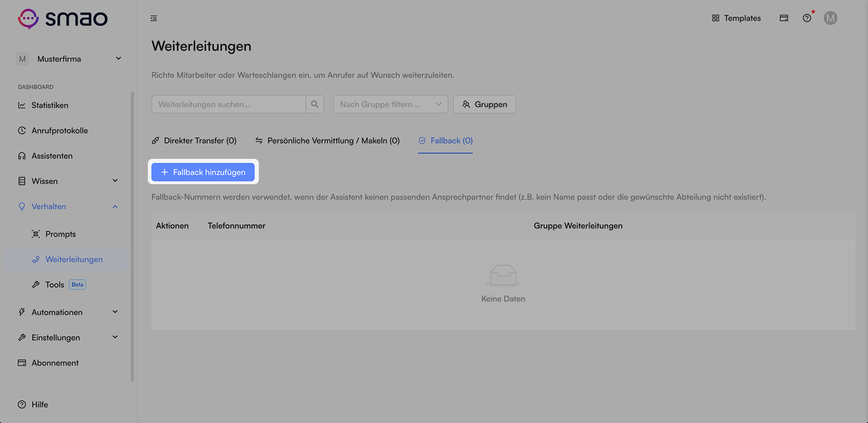Click the Keine Daten empty-state text

(503, 299)
